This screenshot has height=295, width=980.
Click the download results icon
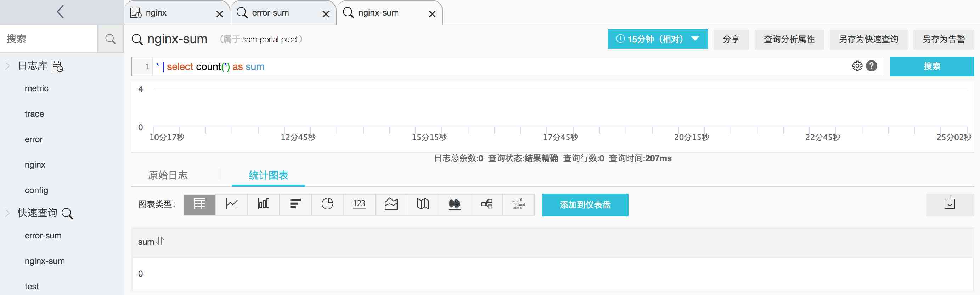click(x=950, y=205)
